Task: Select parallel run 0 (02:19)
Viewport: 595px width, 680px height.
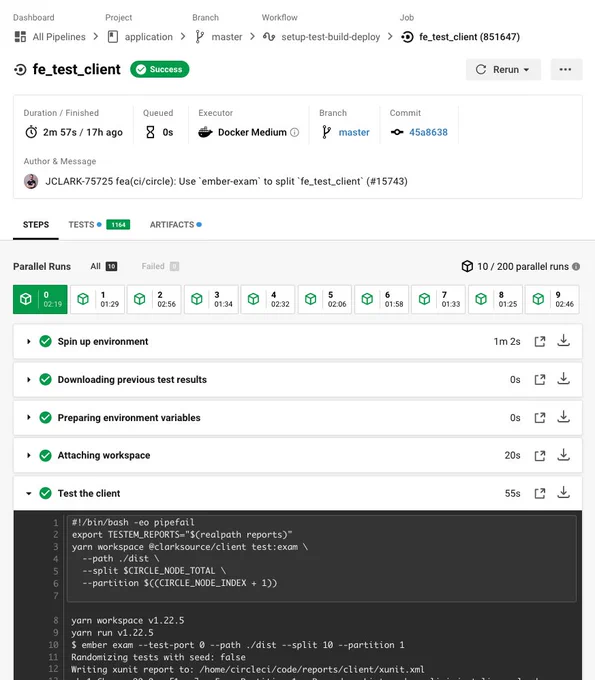Action: [40, 299]
